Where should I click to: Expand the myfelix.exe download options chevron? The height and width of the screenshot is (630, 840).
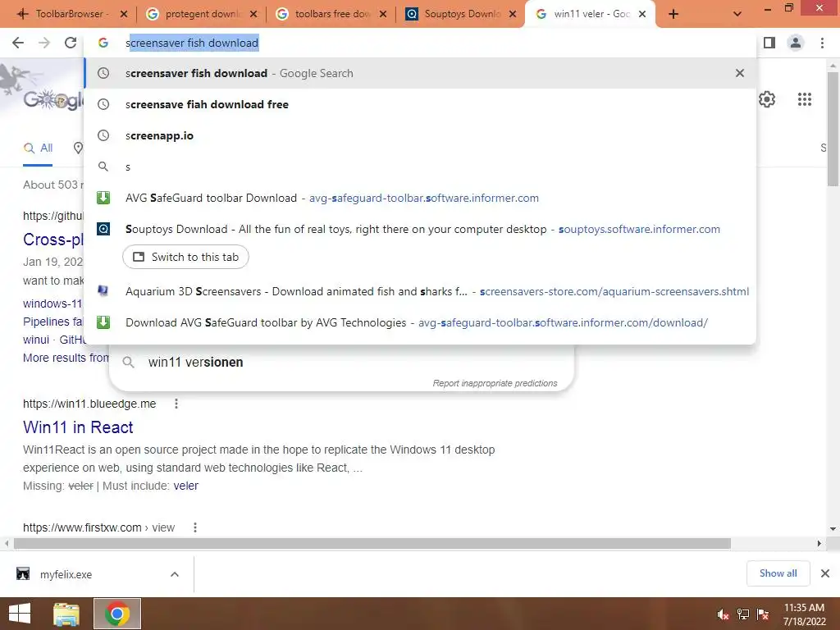[175, 574]
